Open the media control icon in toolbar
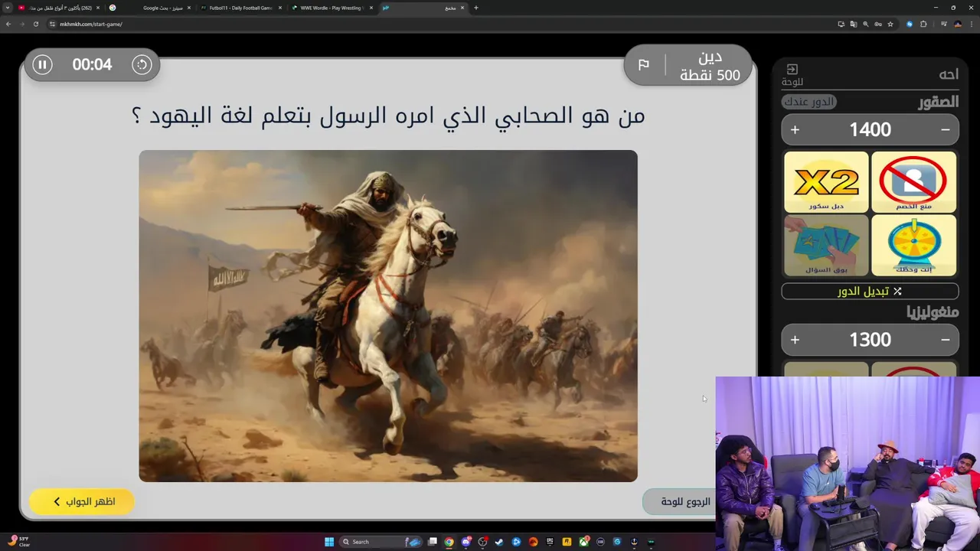 (944, 24)
